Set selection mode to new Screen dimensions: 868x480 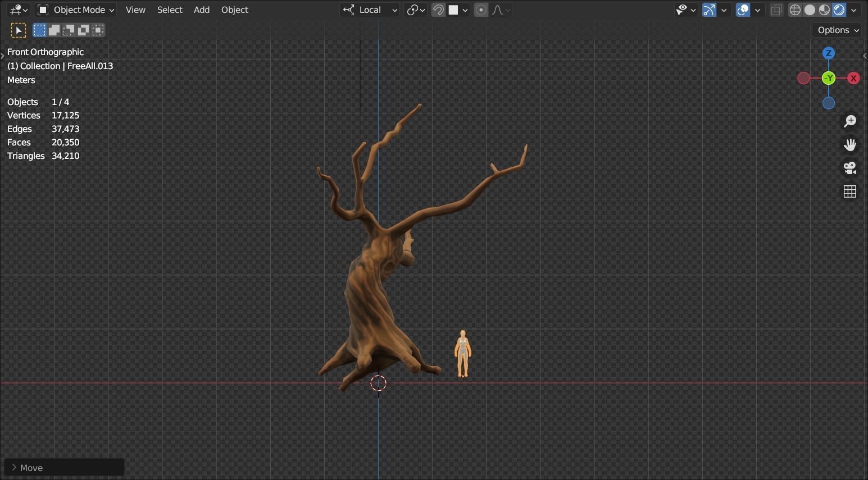(x=39, y=30)
